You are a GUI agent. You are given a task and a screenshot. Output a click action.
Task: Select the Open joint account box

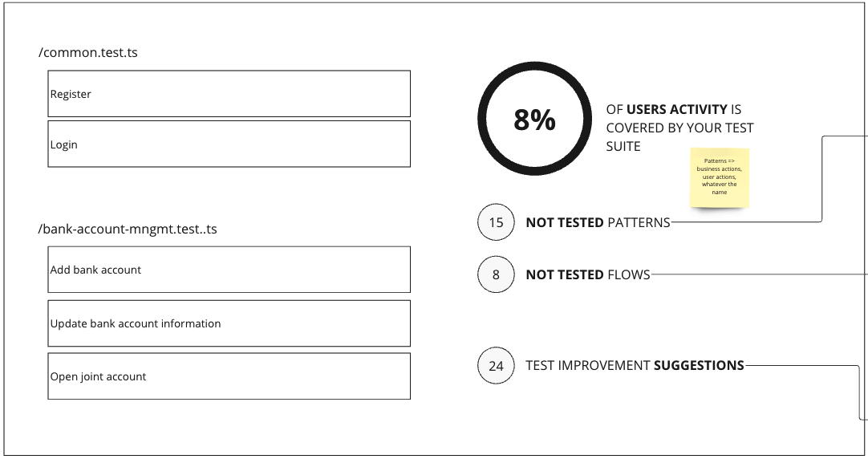pyautogui.click(x=229, y=376)
